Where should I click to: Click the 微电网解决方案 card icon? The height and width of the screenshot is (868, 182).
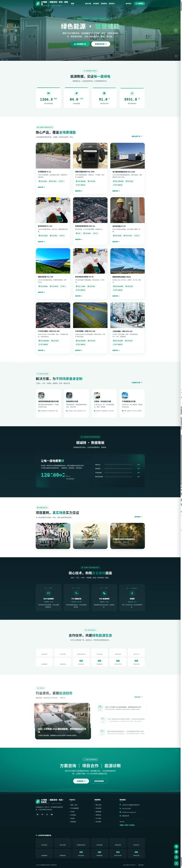69,395
